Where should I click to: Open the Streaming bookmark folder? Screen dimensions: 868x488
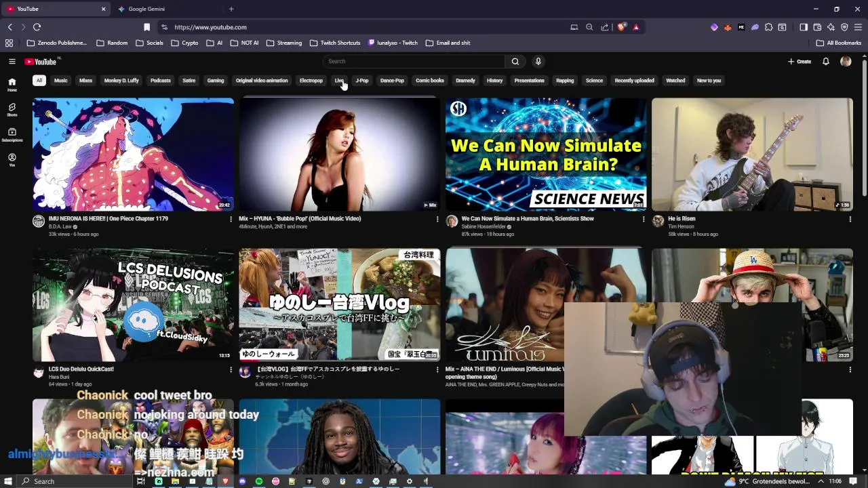[284, 43]
